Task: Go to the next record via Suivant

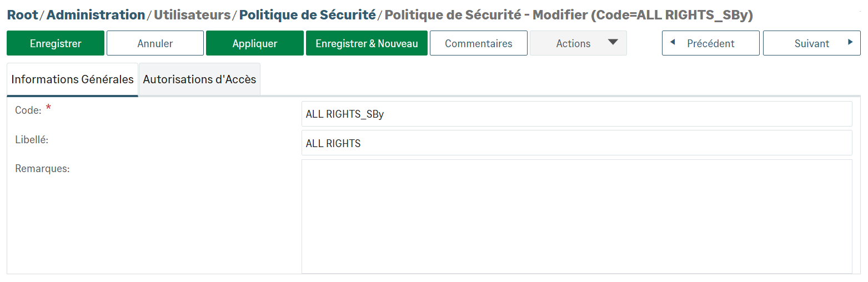Action: [811, 43]
